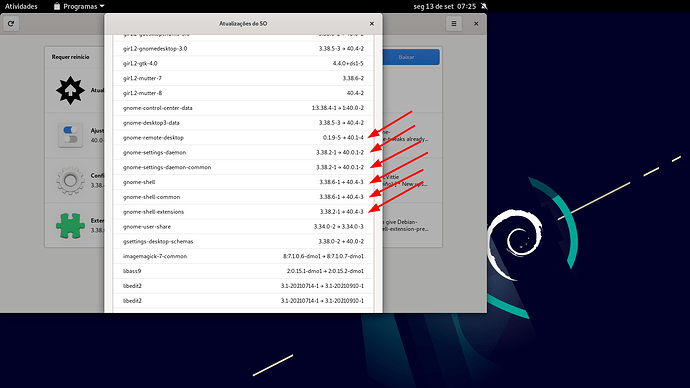Select row gnome-settings-daemon-common

point(243,167)
